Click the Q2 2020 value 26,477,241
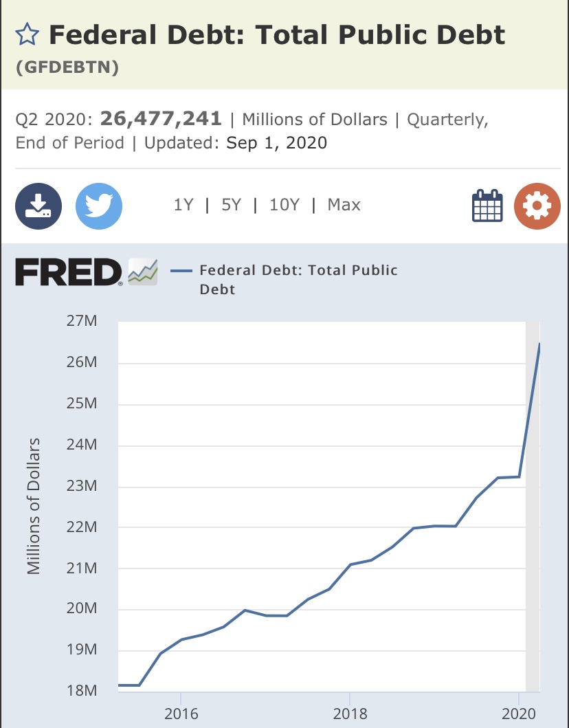The image size is (569, 728). click(161, 119)
